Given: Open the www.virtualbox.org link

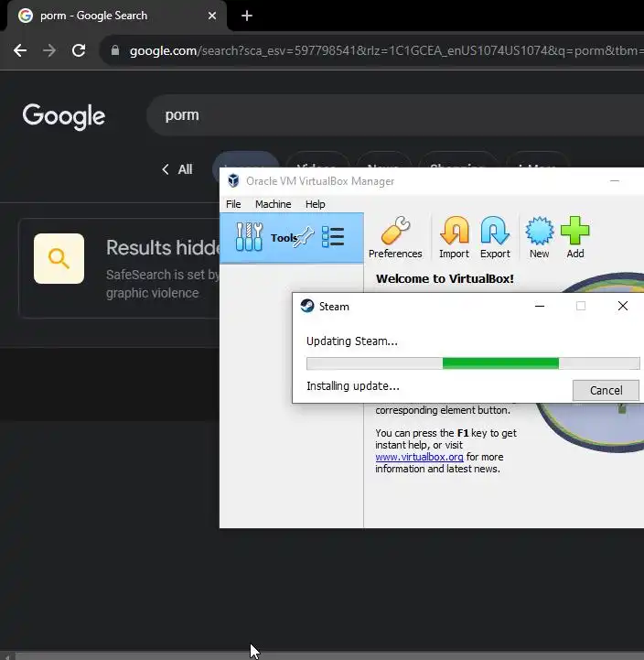Looking at the screenshot, I should point(419,457).
